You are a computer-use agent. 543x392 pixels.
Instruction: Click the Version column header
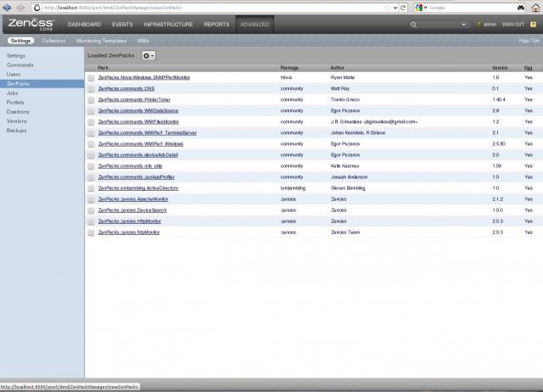tap(500, 68)
